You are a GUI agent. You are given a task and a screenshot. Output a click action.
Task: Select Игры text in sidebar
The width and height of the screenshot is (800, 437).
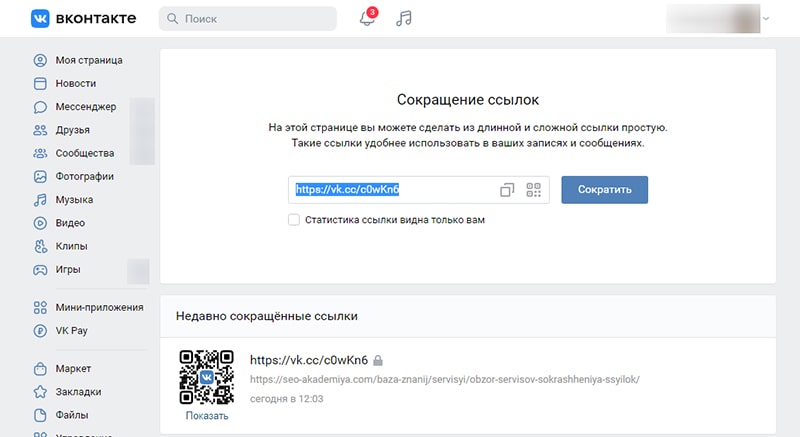(68, 269)
